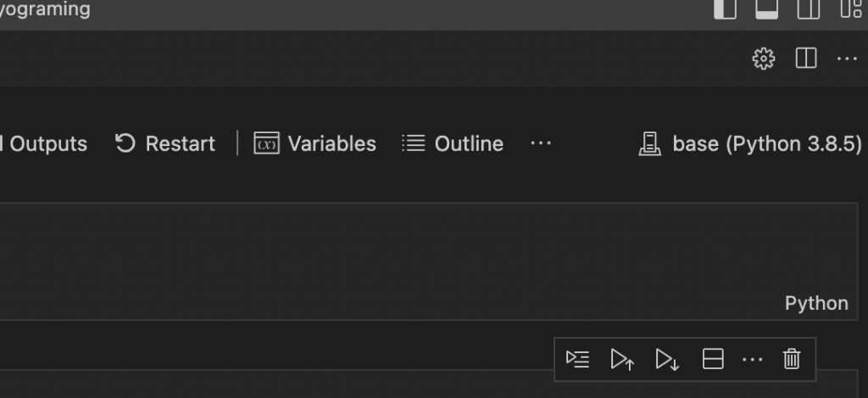Show the notebook Outline
This screenshot has width=868, height=398.
pos(453,143)
